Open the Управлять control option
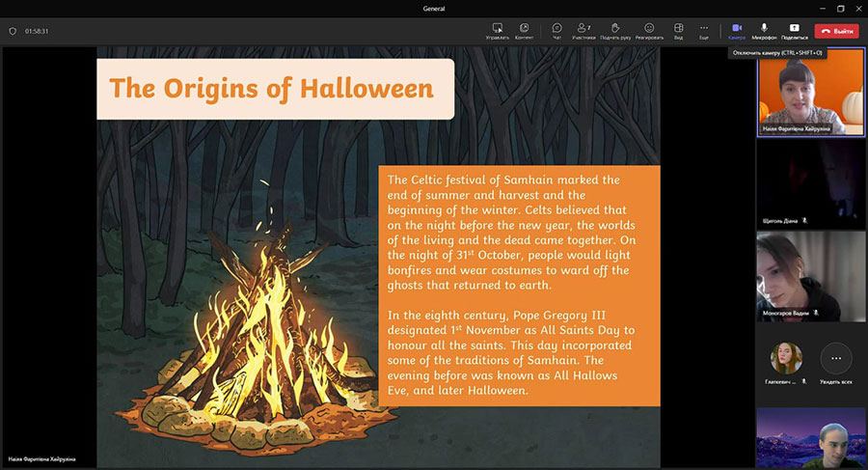This screenshot has width=868, height=470. pos(497,31)
